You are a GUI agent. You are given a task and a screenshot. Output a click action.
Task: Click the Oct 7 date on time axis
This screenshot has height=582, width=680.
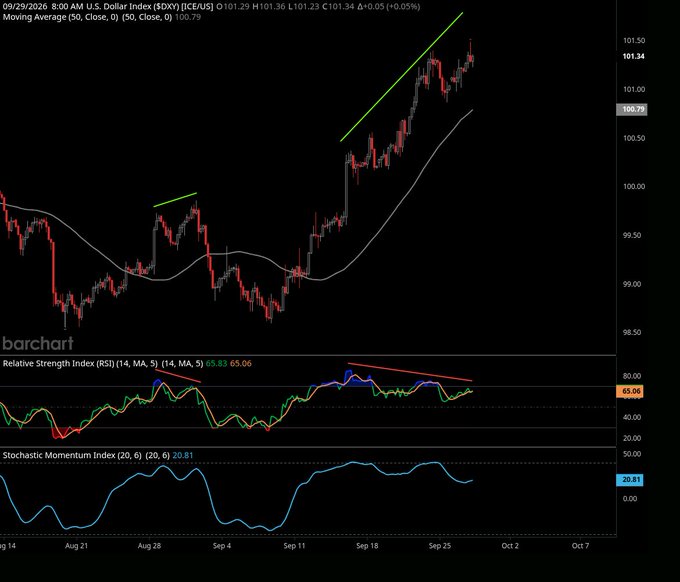tap(580, 546)
